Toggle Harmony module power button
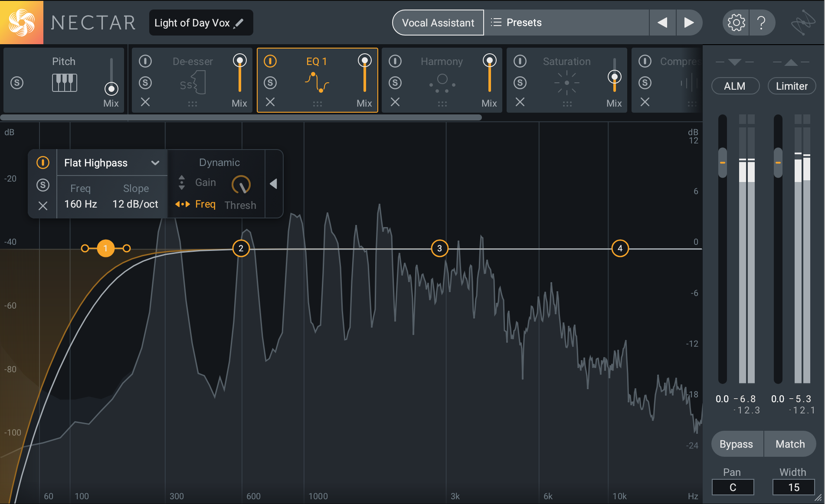This screenshot has height=504, width=825. click(395, 61)
